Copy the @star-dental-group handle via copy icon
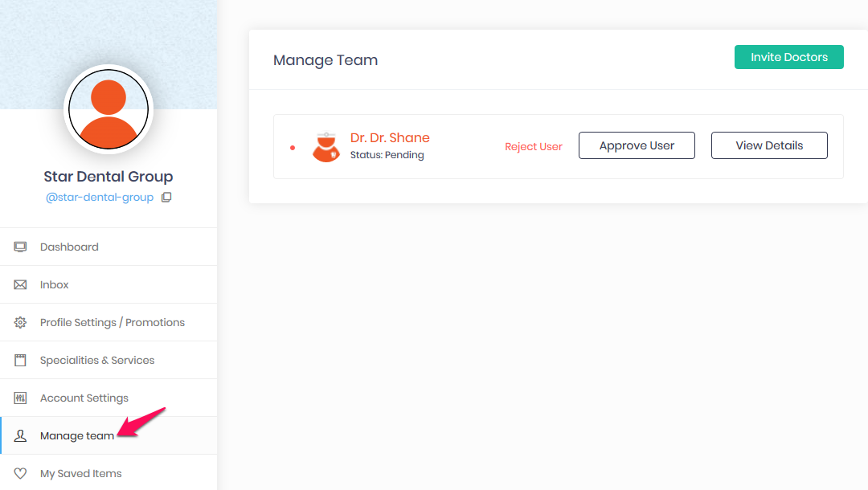The height and width of the screenshot is (490, 868). pos(166,198)
